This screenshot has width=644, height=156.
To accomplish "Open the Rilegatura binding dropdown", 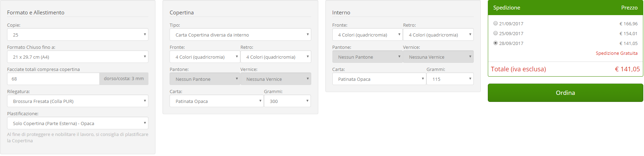I will pos(78,101).
